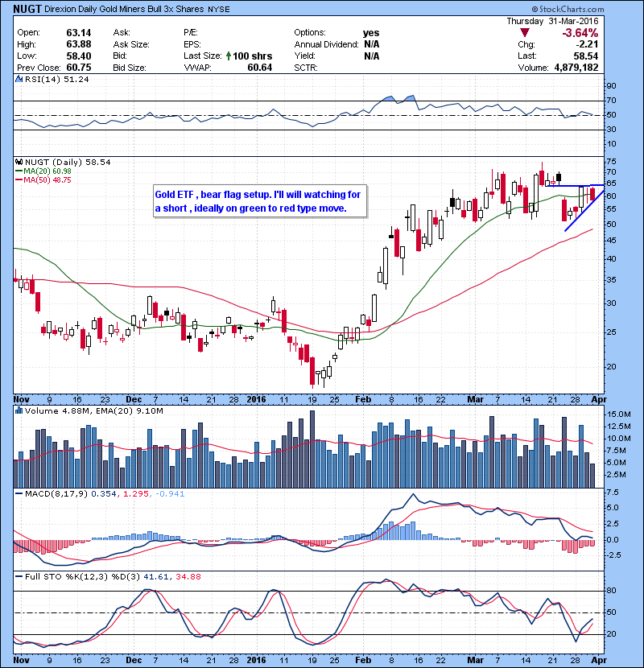Click the Apr label on bottom date axis
Screen dimensions: 644x668
pos(599,660)
